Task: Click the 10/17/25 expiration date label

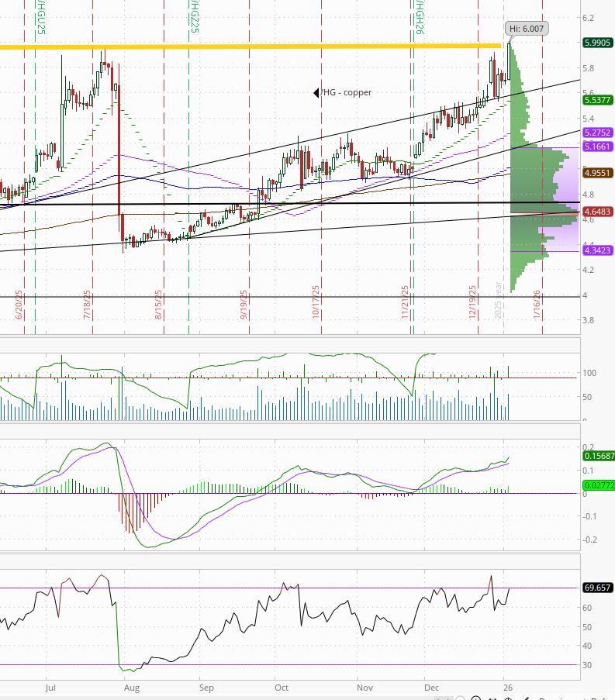Action: point(316,302)
